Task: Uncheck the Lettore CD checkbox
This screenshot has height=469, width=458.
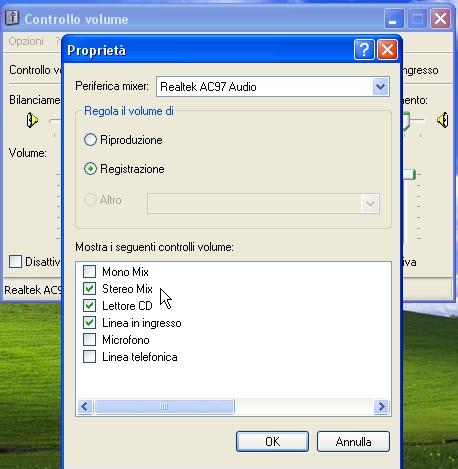Action: tap(89, 305)
